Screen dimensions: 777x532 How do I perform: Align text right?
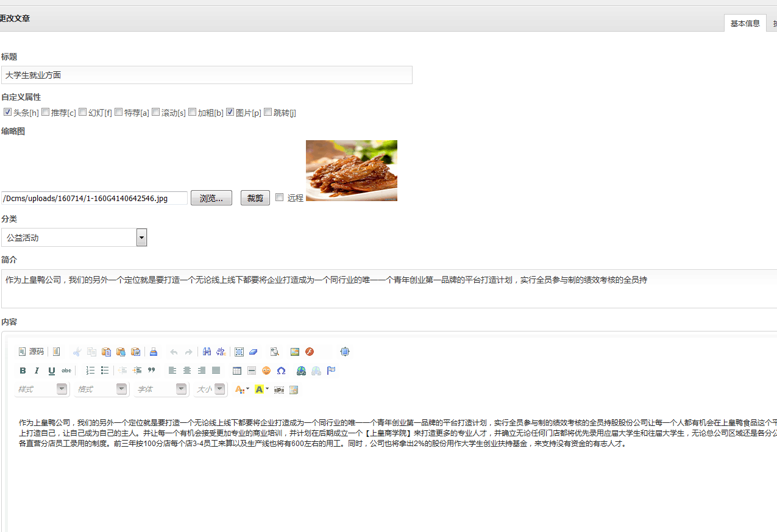[x=202, y=371]
